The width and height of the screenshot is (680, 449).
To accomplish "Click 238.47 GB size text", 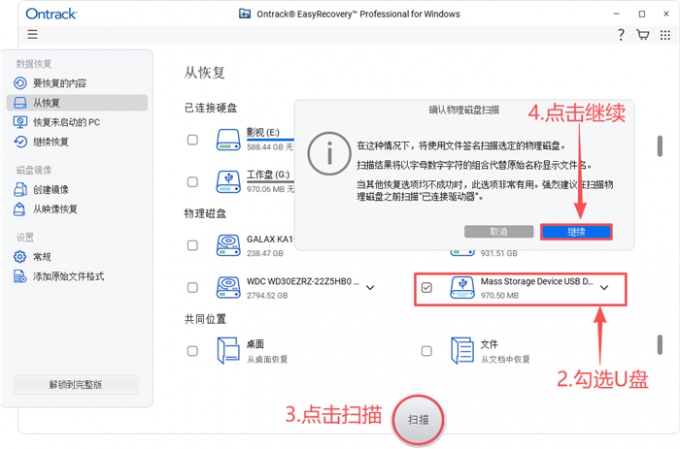I will [x=265, y=253].
